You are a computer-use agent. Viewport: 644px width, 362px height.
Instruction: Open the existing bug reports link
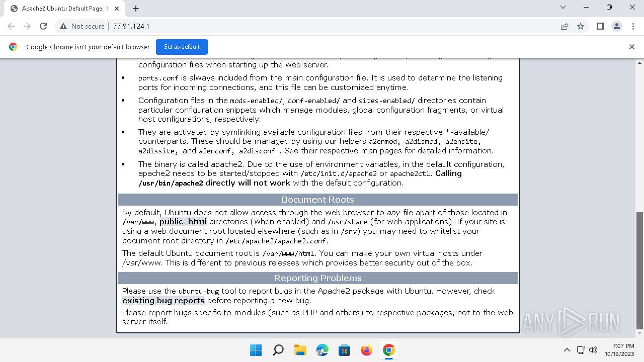click(164, 301)
